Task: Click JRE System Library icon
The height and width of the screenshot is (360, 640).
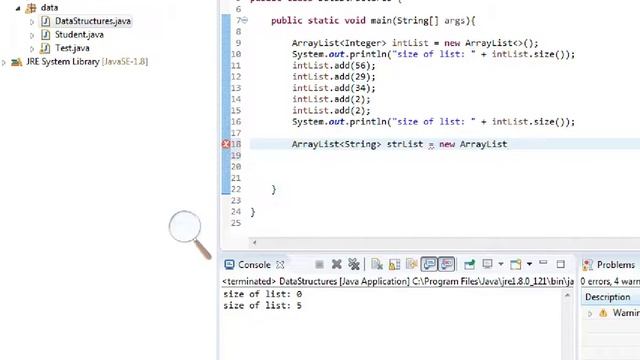Action: click(16, 62)
